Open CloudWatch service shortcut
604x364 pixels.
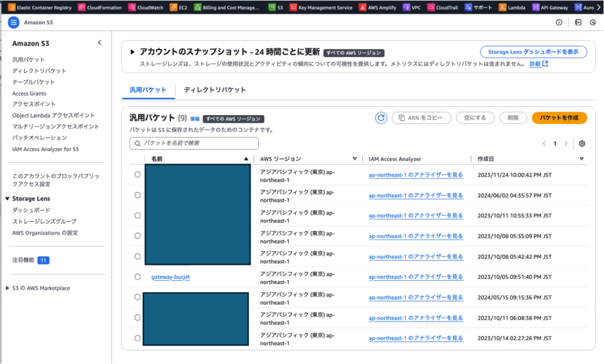pyautogui.click(x=146, y=7)
